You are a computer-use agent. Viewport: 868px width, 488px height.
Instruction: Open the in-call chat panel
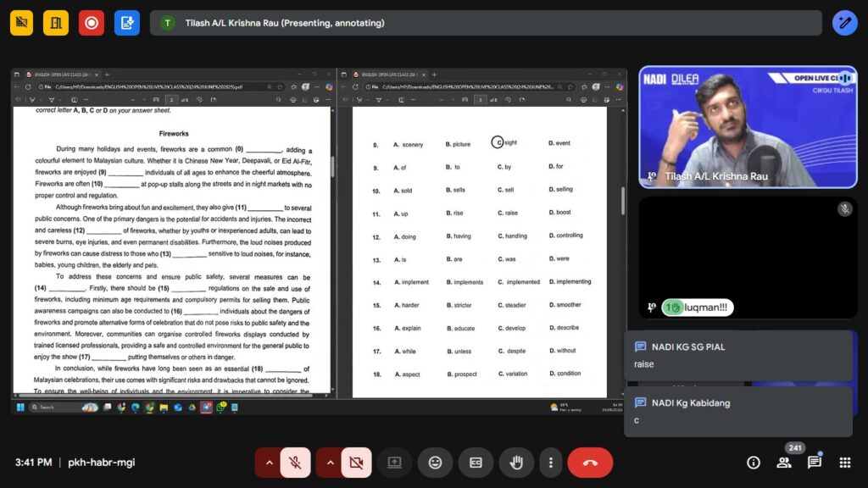point(814,463)
